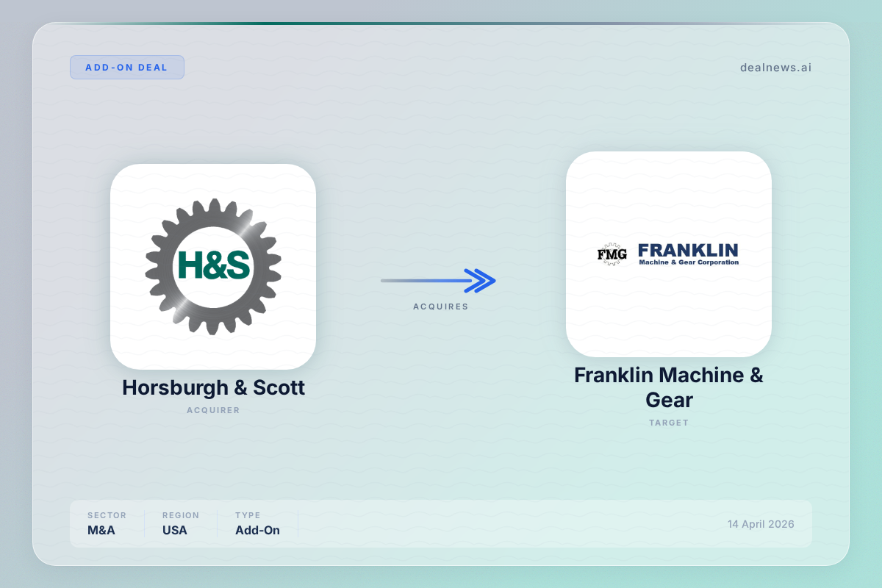Click the Machine & Gear Corporation subtitle
The image size is (882, 588).
pos(689,262)
